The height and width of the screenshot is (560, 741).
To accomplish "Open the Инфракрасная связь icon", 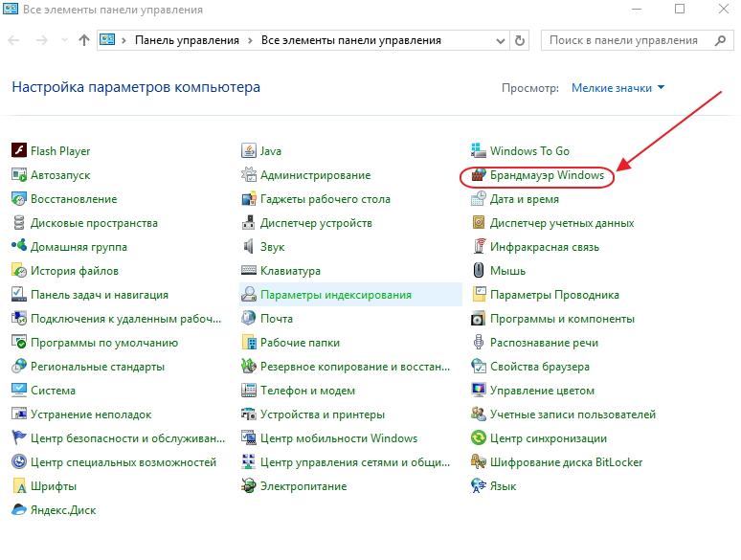I will click(479, 246).
